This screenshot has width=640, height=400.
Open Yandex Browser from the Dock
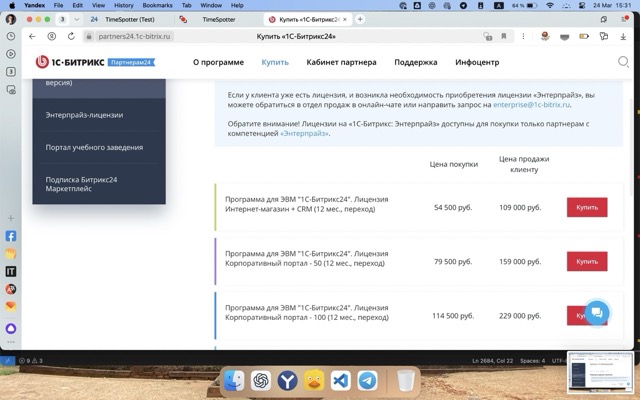288,381
